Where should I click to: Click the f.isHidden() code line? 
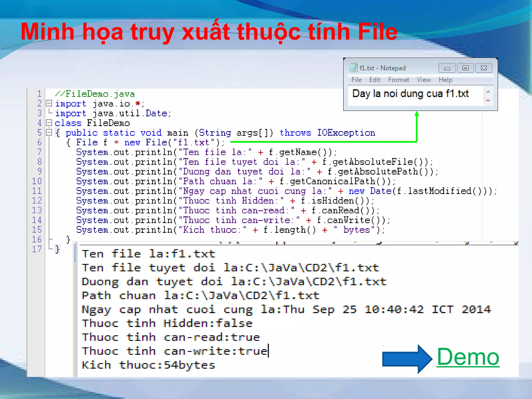coord(225,201)
